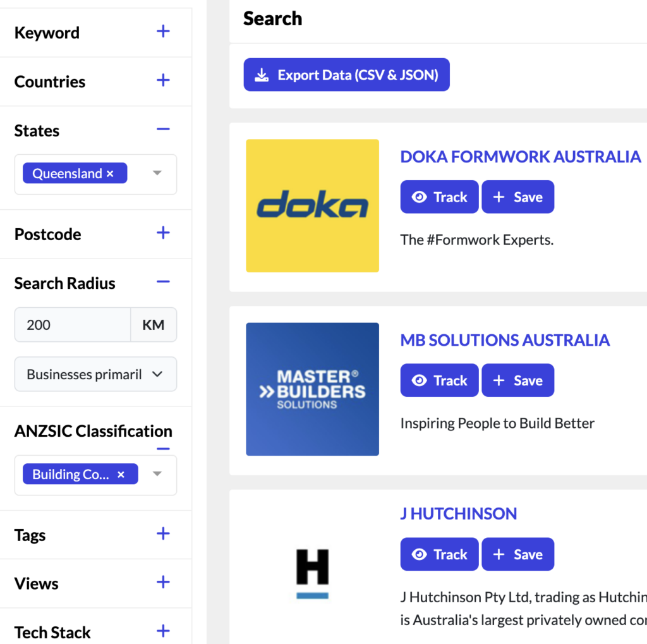
Task: Click the doka company logo thumbnail
Action: pyautogui.click(x=312, y=205)
